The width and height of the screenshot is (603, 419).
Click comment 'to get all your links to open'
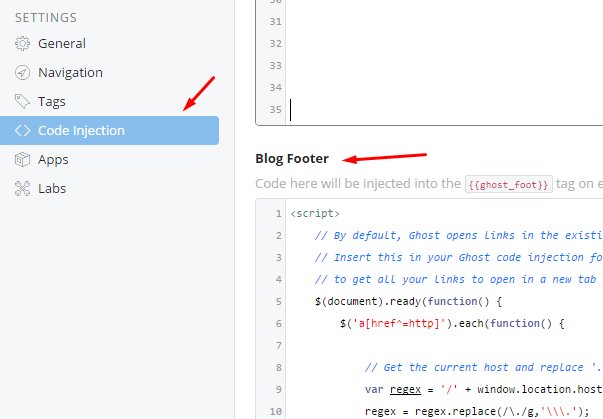(x=455, y=279)
